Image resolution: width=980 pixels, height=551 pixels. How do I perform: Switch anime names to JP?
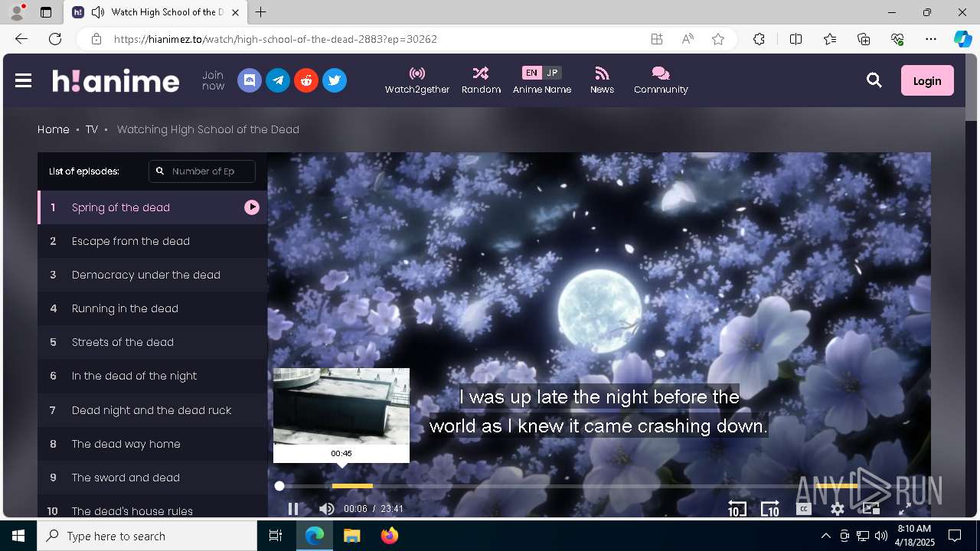552,73
